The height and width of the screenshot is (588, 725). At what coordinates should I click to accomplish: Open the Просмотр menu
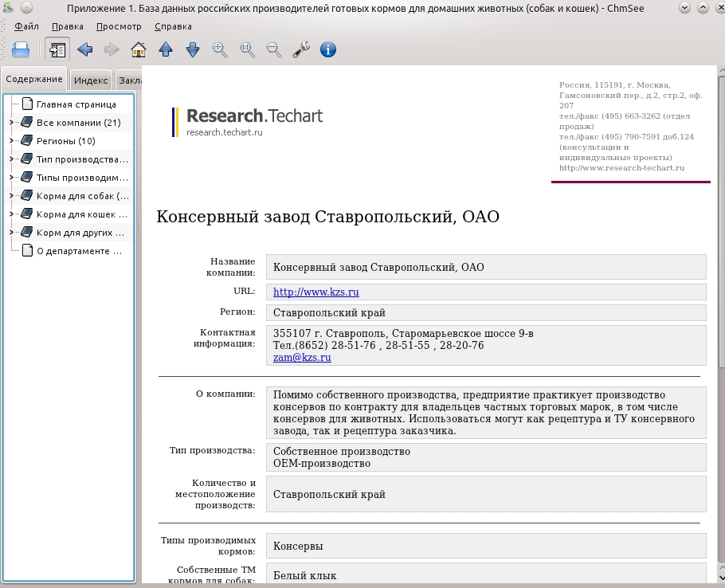click(119, 26)
